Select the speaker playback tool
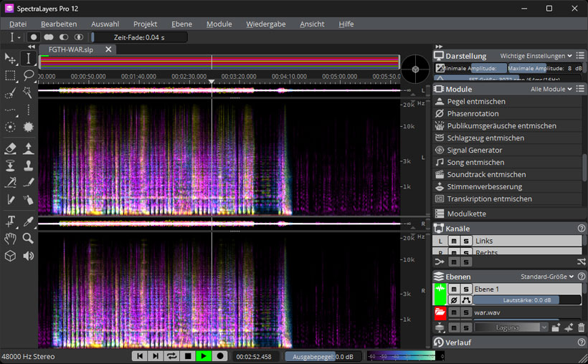Screen dimensions: 588x364 tap(28, 256)
